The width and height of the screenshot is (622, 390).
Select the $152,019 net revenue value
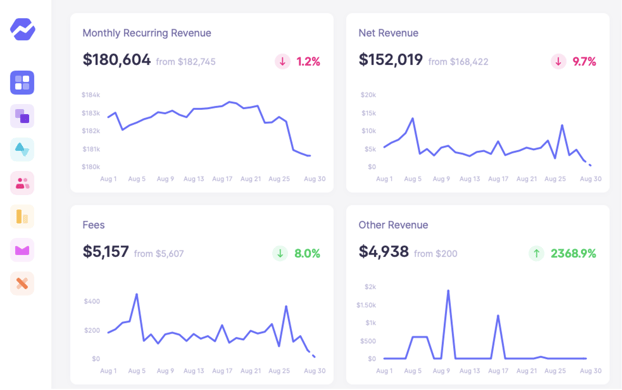[x=391, y=60]
